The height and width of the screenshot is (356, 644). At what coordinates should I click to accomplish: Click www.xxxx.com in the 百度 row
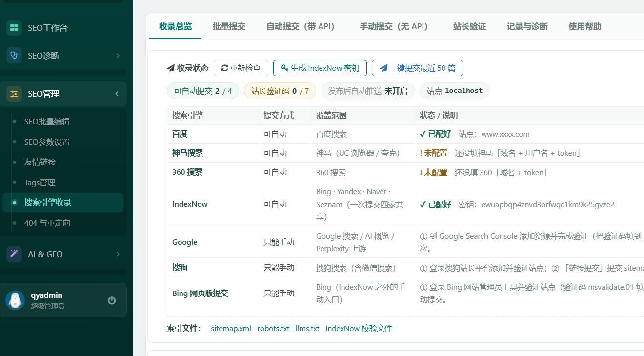click(505, 134)
